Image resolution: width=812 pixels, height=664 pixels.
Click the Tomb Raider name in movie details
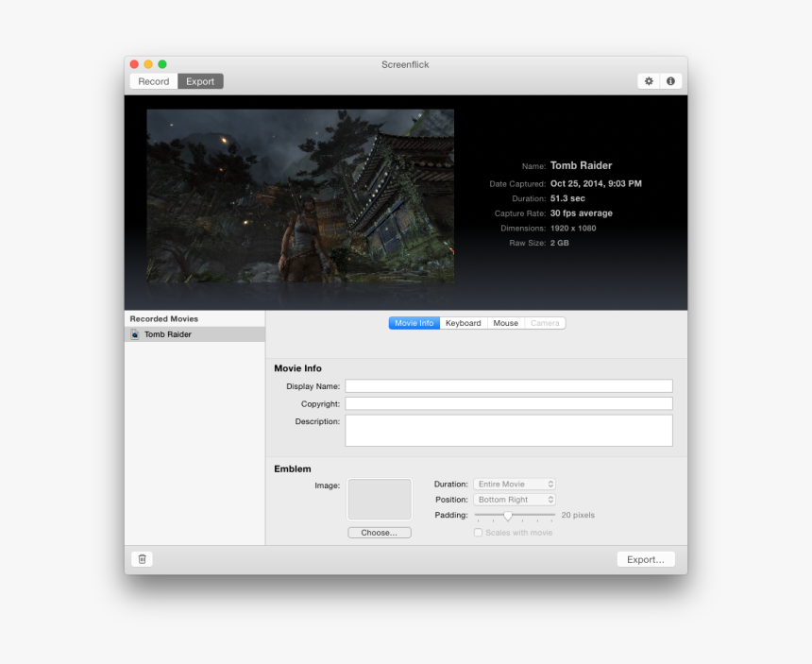581,165
